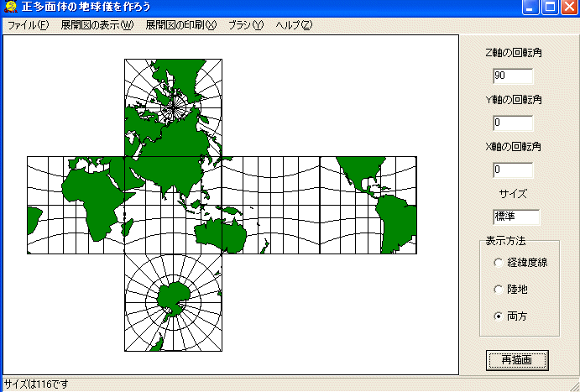Click the サイズ field showing 標準
The image size is (580, 392).
click(x=516, y=217)
